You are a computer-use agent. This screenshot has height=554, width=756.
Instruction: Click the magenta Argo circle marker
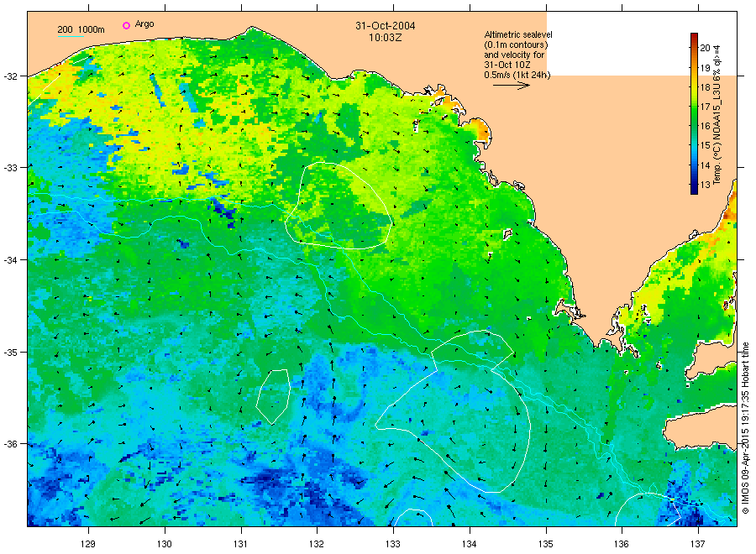(x=126, y=25)
